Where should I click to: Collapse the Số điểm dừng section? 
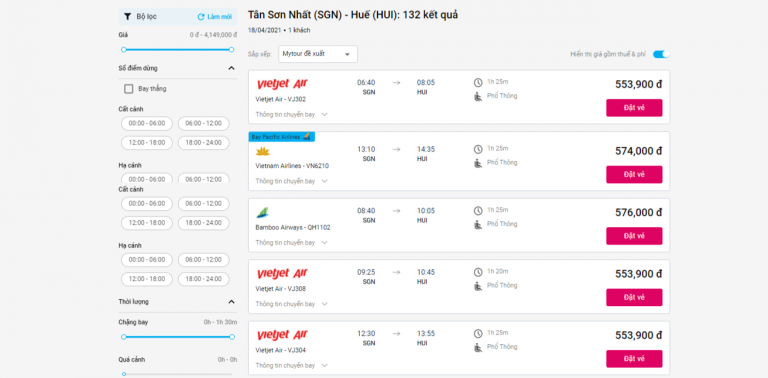[x=231, y=69]
